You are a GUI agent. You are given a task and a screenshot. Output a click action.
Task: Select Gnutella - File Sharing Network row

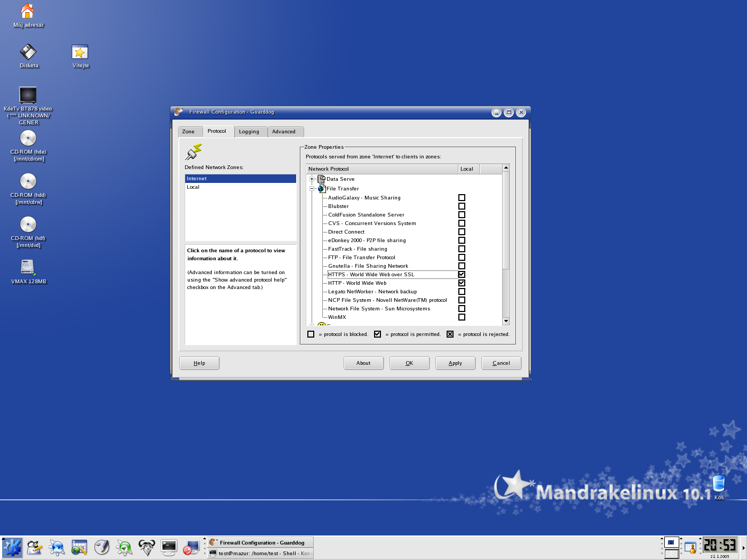[x=368, y=266]
